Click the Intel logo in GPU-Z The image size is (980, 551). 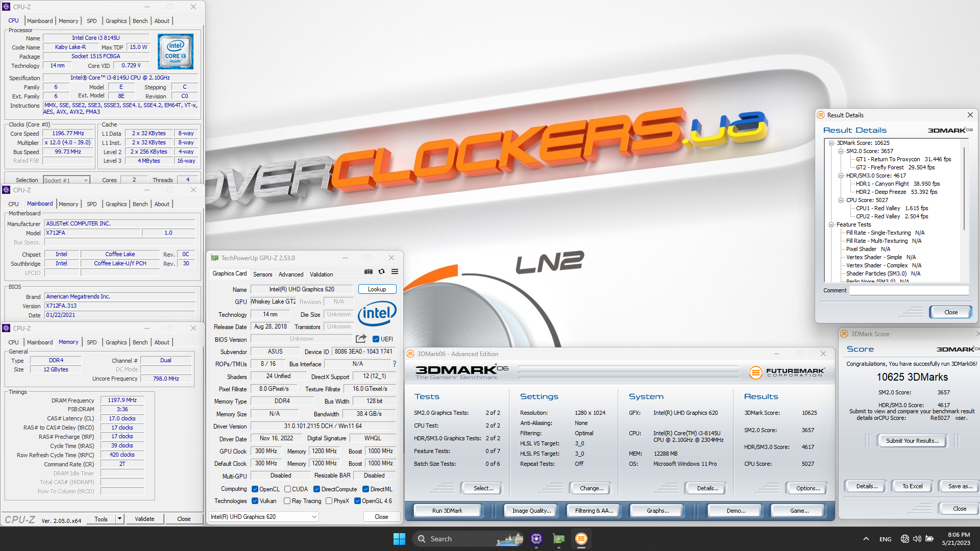point(377,313)
